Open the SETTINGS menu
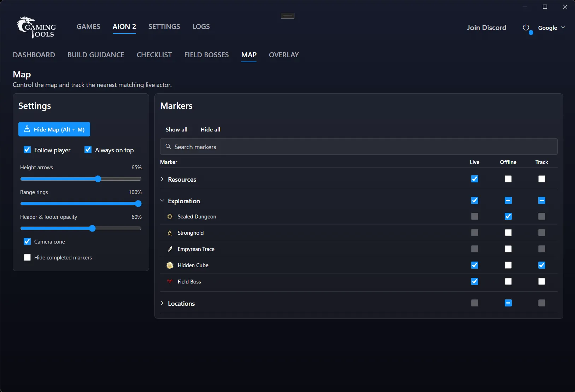 pyautogui.click(x=164, y=27)
